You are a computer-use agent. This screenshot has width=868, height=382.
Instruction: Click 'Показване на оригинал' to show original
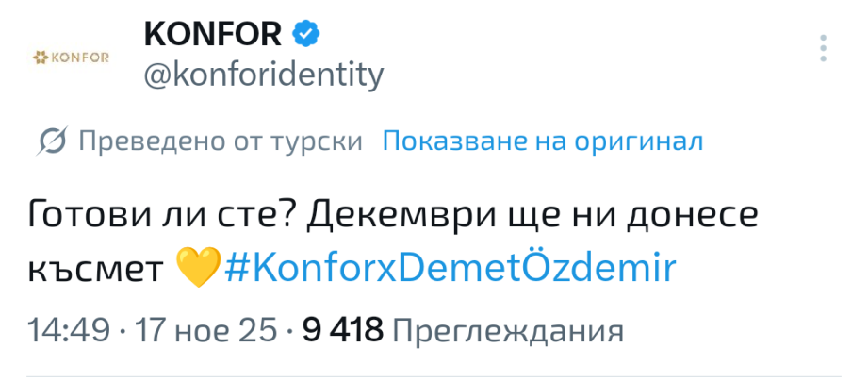[x=543, y=142]
